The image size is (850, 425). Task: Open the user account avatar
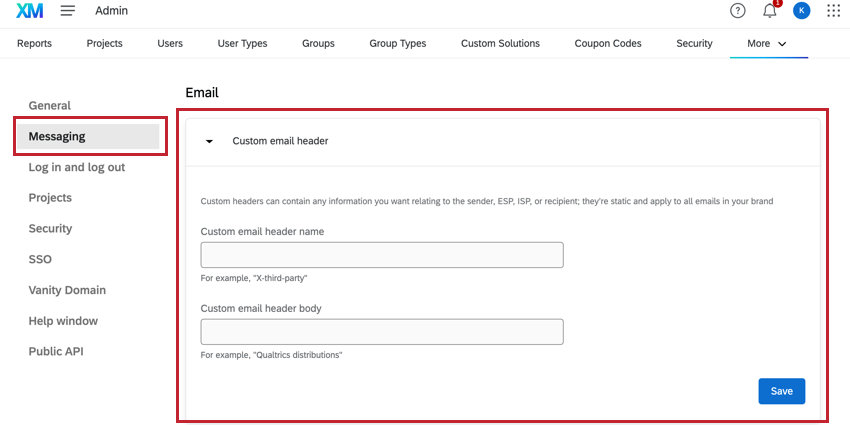[801, 11]
